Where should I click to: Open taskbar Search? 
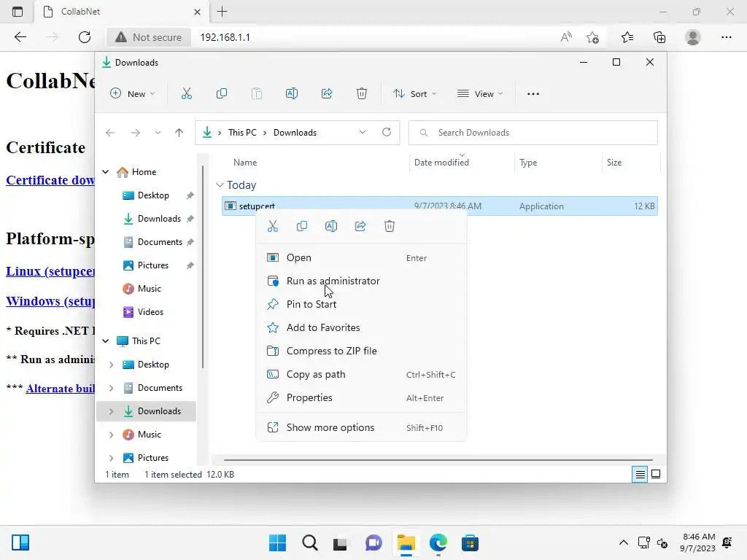(x=309, y=542)
